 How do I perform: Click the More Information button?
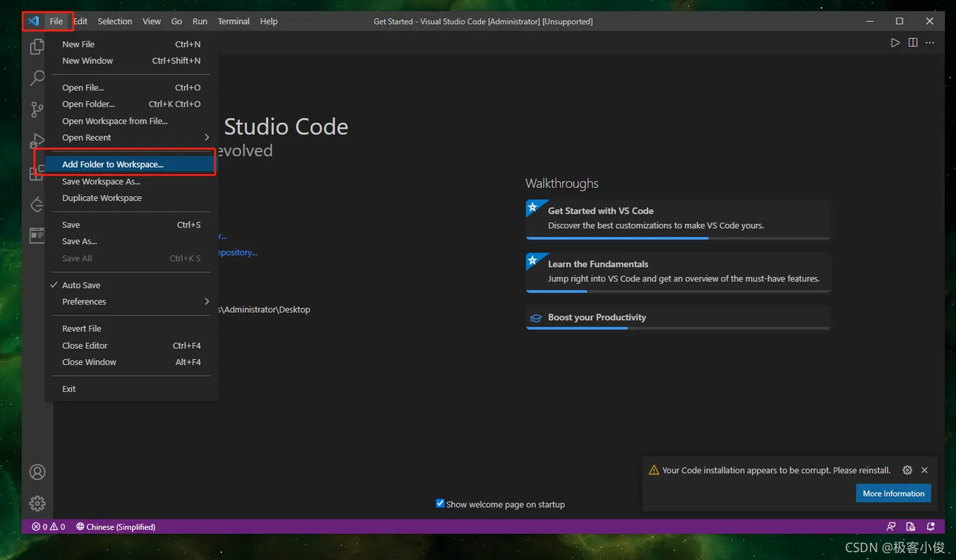coord(893,493)
